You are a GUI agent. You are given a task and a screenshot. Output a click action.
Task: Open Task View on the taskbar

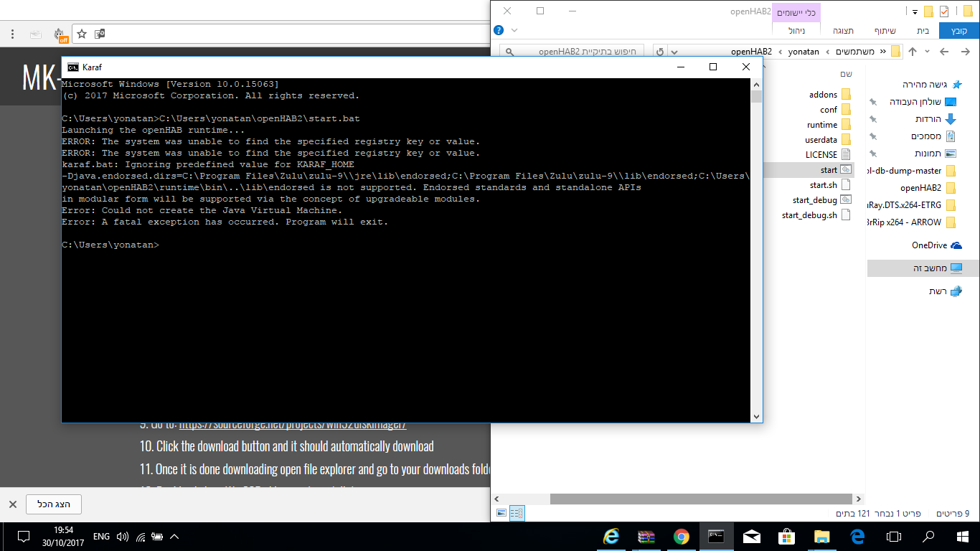pos(893,537)
